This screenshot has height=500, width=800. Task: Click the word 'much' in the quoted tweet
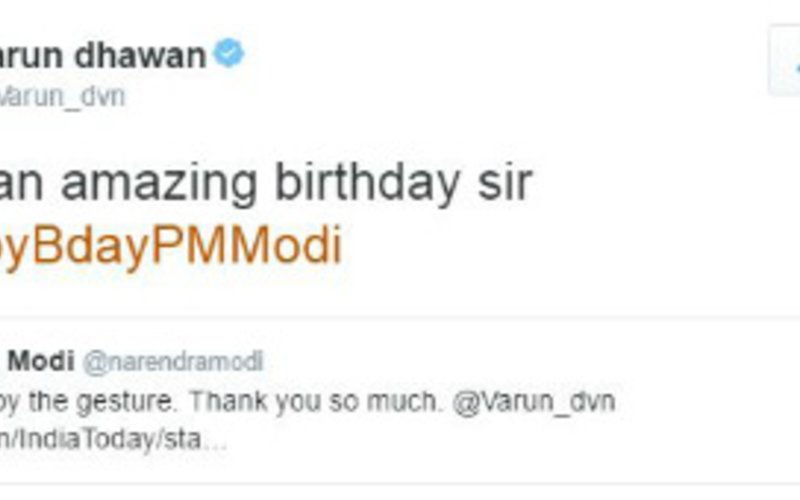click(402, 402)
